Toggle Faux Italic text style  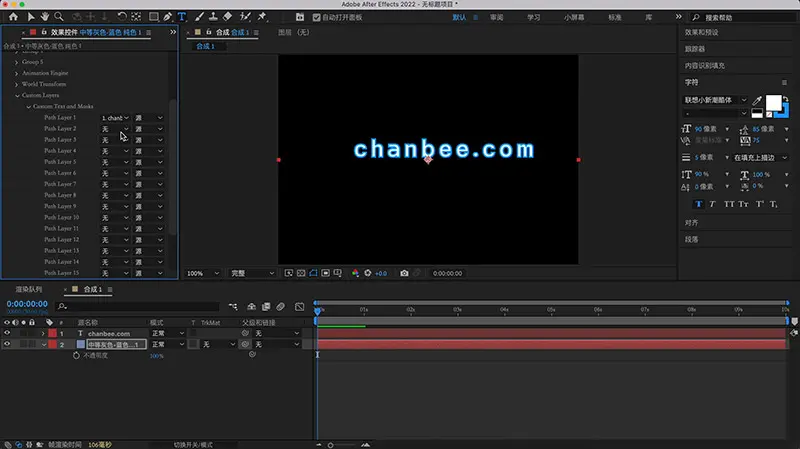click(713, 204)
